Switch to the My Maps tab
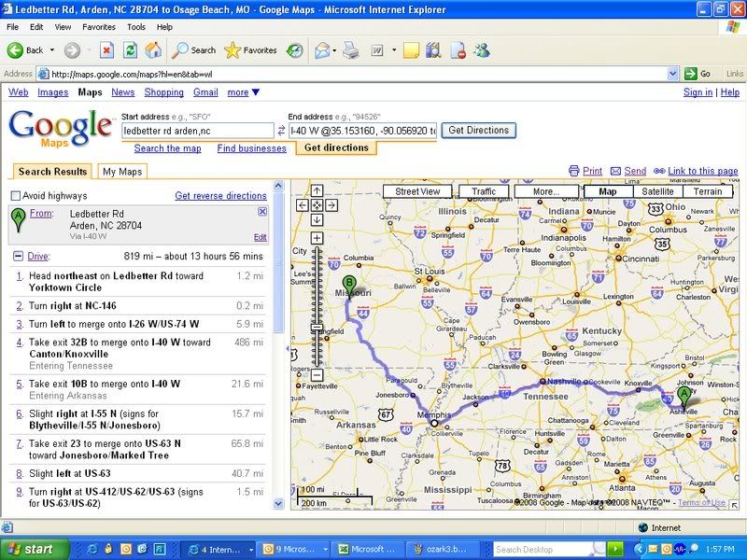Screen dimensions: 747x560 [x=122, y=172]
